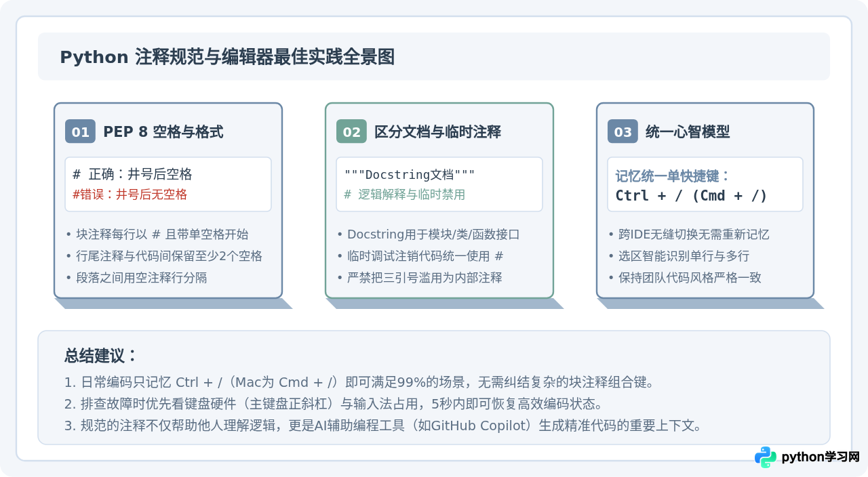Click code line '"""Docstring文档"""'
The height and width of the screenshot is (477, 868).
410,175
